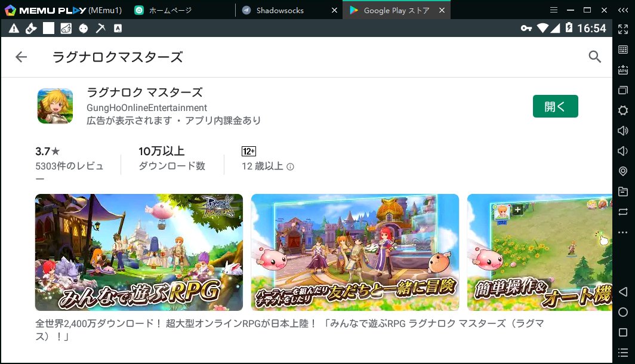Expand more sidebar tools via ellipsis
The height and width of the screenshot is (364, 635).
click(x=623, y=232)
